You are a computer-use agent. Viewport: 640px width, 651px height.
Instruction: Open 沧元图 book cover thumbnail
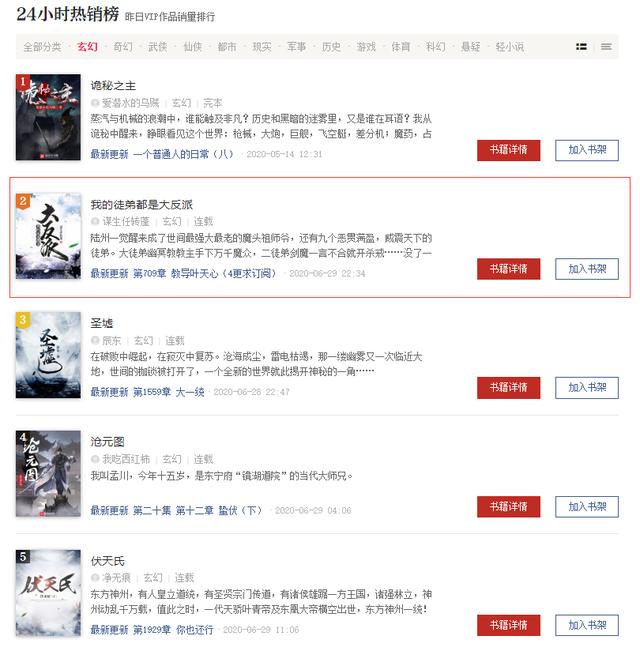click(x=48, y=473)
